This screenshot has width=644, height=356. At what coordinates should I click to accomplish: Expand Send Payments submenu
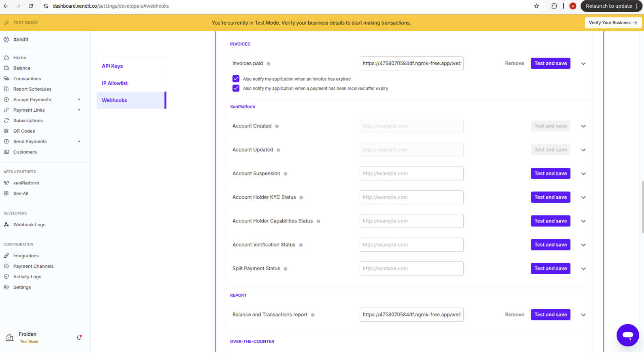coord(79,142)
